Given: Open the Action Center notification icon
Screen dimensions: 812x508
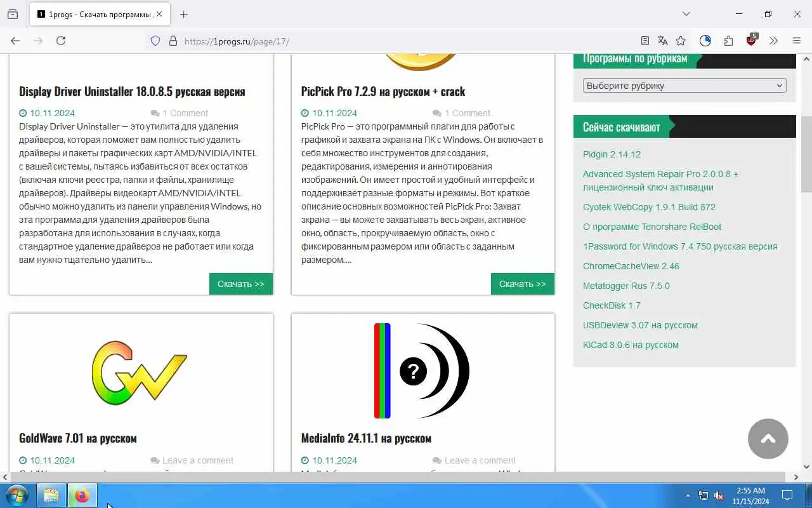Looking at the screenshot, I should pyautogui.click(x=787, y=495).
